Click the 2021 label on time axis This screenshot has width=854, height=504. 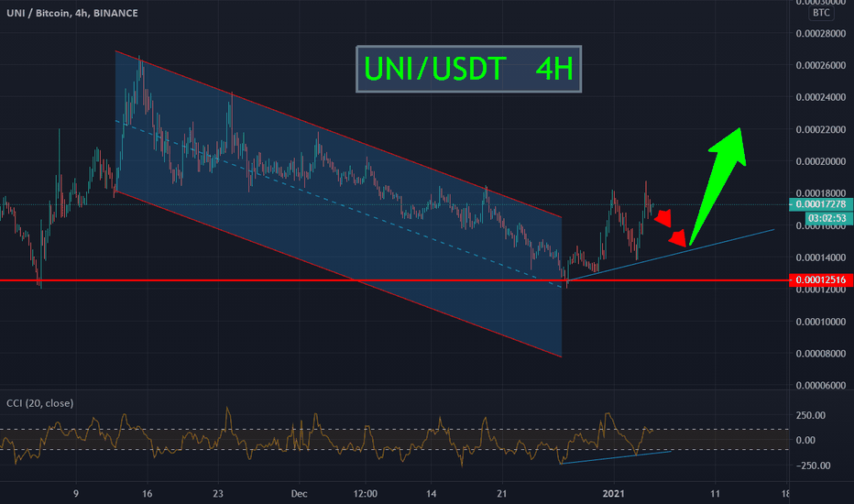tap(613, 494)
